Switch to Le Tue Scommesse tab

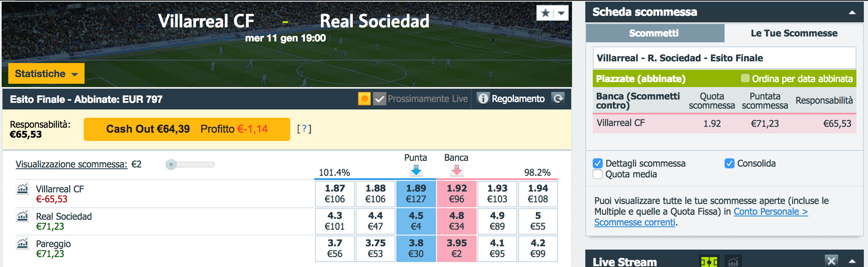pos(794,33)
